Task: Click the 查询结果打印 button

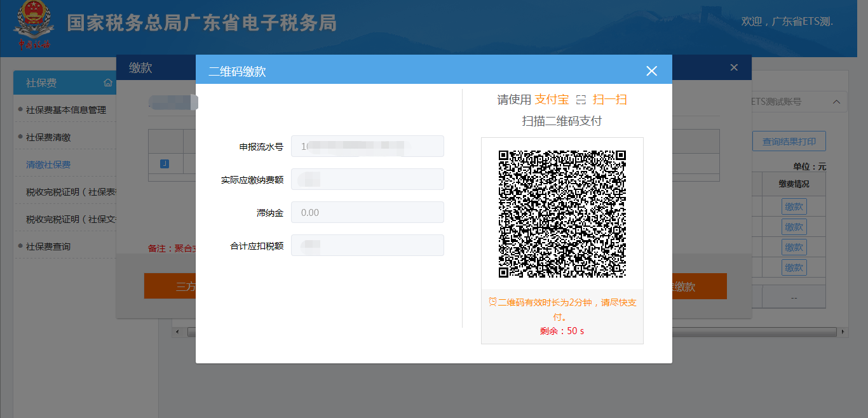Action: pyautogui.click(x=789, y=142)
